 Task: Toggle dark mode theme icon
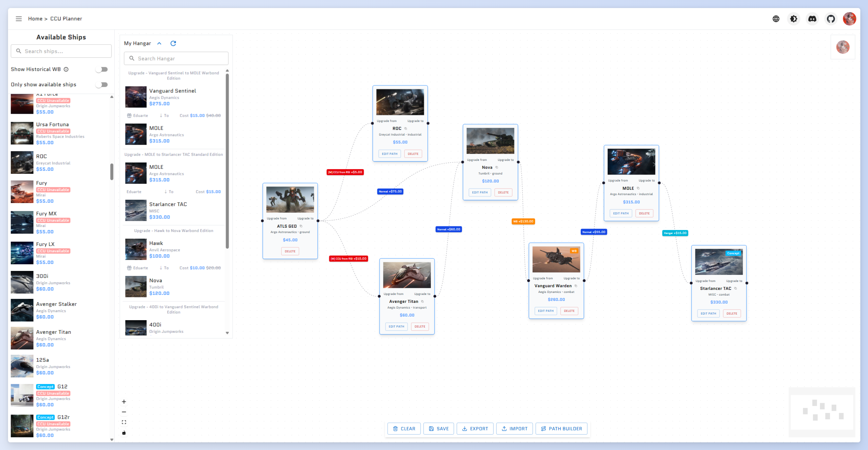pyautogui.click(x=793, y=19)
